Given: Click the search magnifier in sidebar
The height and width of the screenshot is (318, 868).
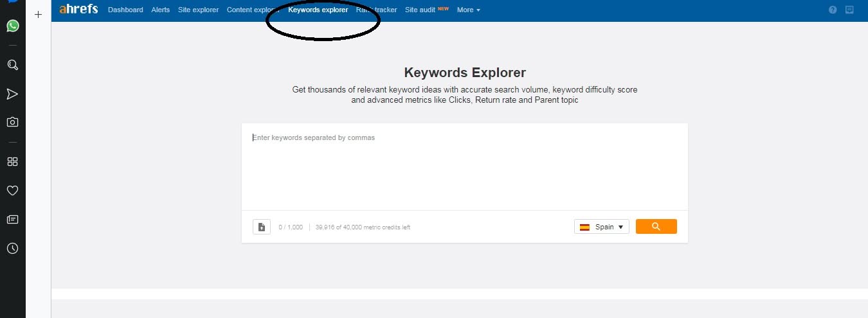Looking at the screenshot, I should [x=12, y=65].
